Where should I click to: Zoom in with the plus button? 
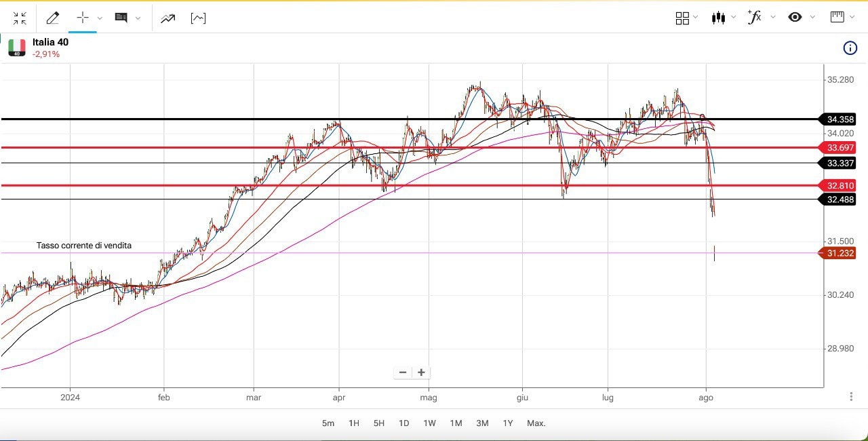tap(421, 372)
